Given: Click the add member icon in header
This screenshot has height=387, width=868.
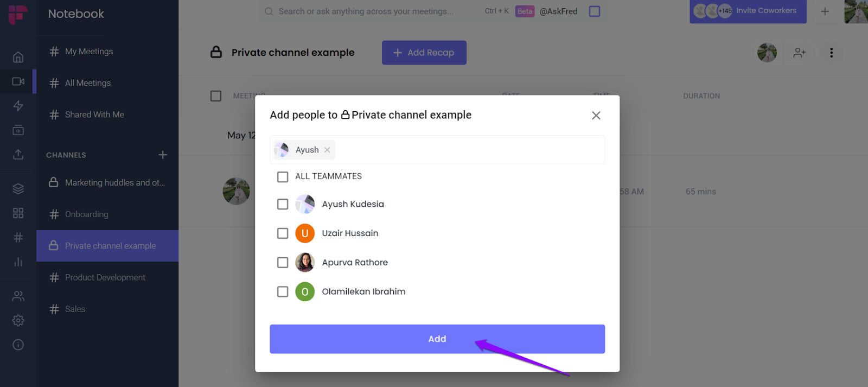Looking at the screenshot, I should click(x=799, y=53).
